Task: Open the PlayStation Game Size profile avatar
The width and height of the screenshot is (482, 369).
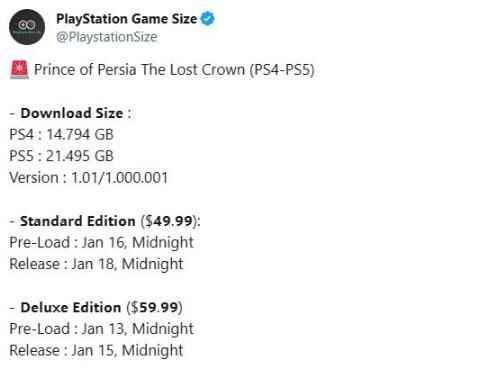Action: tap(27, 27)
